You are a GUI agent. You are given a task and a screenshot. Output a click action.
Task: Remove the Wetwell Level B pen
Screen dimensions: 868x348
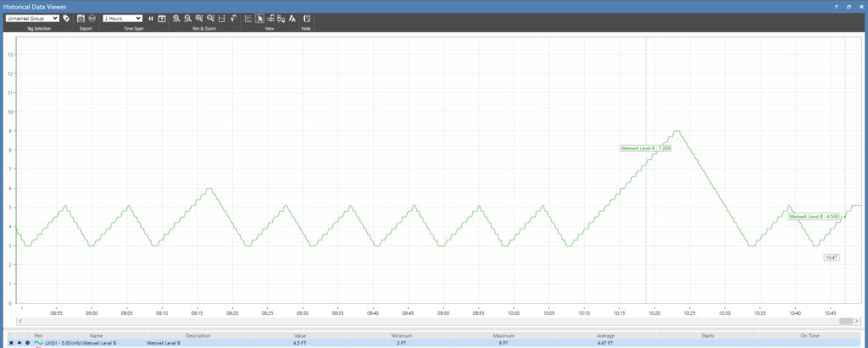click(x=11, y=343)
